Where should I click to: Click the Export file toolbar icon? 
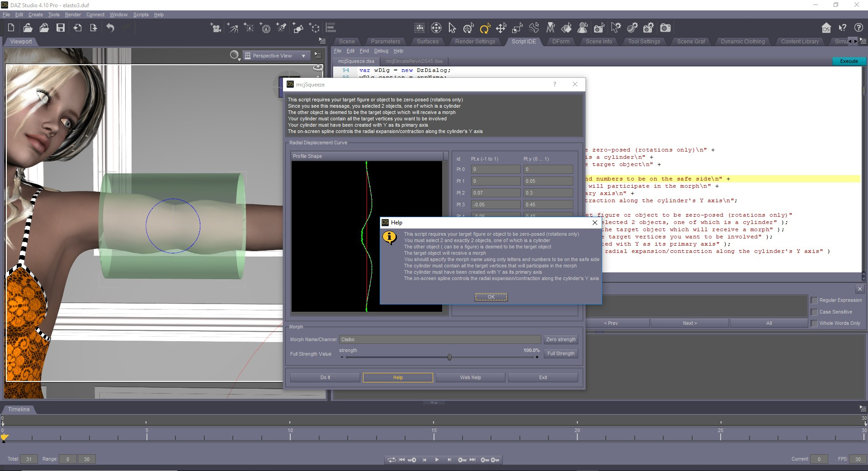[x=94, y=28]
